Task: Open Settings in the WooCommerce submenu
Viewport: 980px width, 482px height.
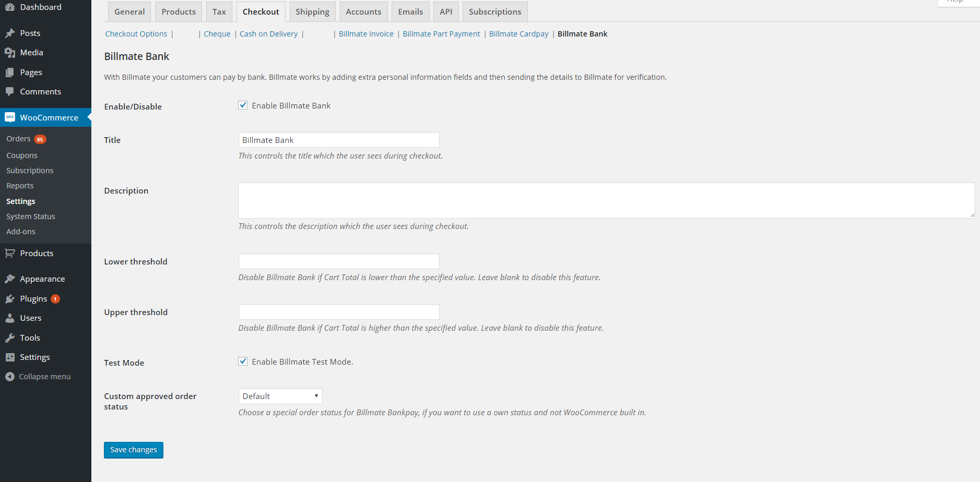Action: click(21, 201)
